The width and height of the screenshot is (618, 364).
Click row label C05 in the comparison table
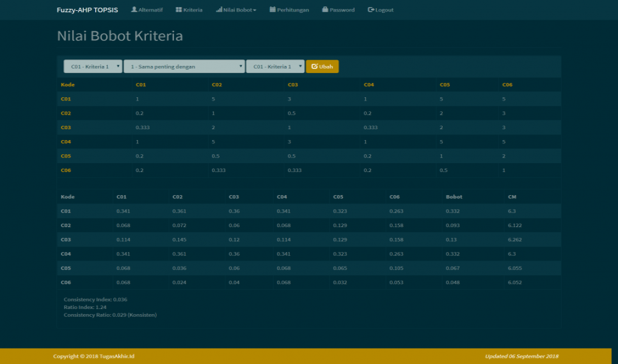(x=66, y=156)
